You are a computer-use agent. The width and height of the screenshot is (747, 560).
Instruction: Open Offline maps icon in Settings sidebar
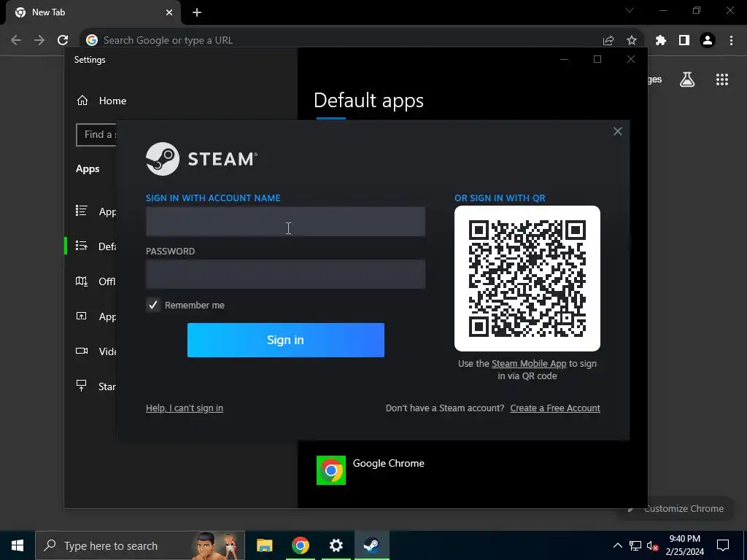pyautogui.click(x=82, y=281)
